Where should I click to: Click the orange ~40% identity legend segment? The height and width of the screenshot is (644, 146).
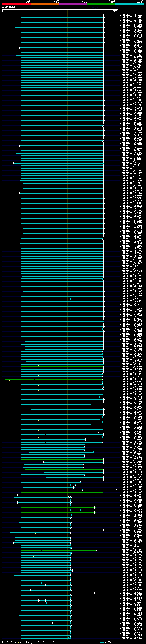[45, 4]
